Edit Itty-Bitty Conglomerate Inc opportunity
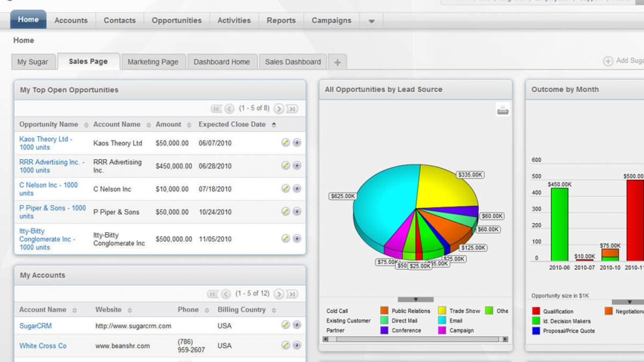This screenshot has height=362, width=644. click(286, 239)
